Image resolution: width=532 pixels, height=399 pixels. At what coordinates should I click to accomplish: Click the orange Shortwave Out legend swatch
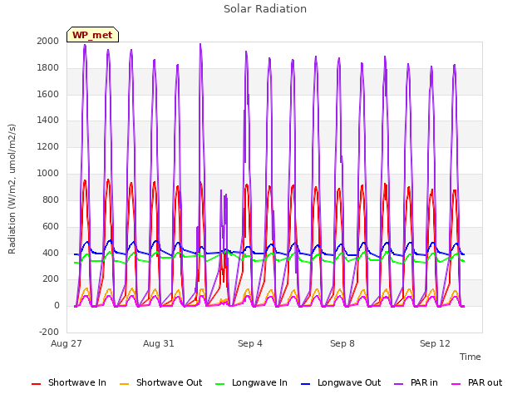click(124, 384)
